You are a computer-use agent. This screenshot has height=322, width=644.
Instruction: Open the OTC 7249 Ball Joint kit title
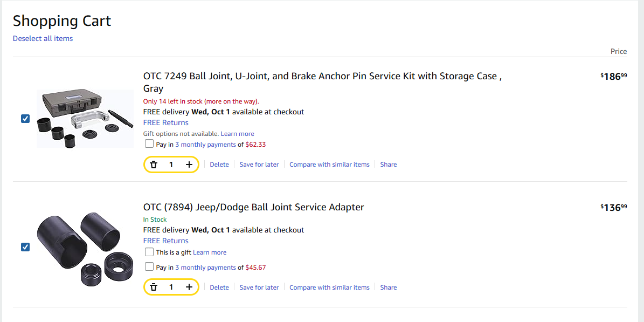click(322, 77)
